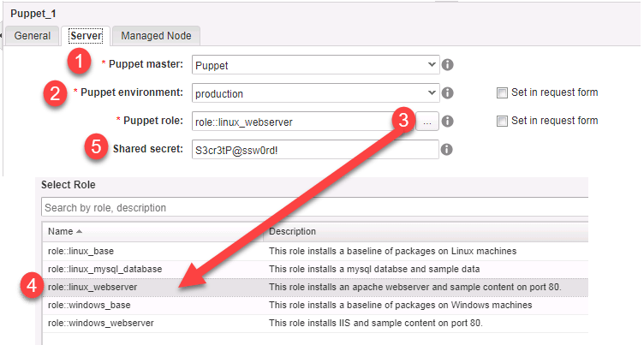Click the Search by role search box
644x345 pixels.
coord(314,207)
